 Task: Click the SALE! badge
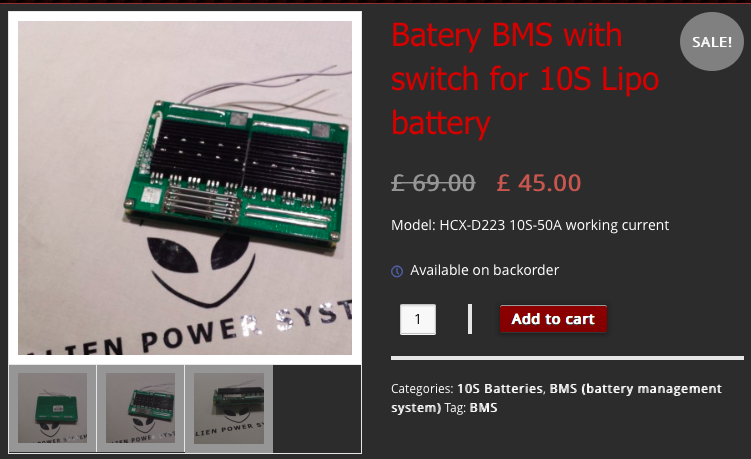pyautogui.click(x=712, y=42)
